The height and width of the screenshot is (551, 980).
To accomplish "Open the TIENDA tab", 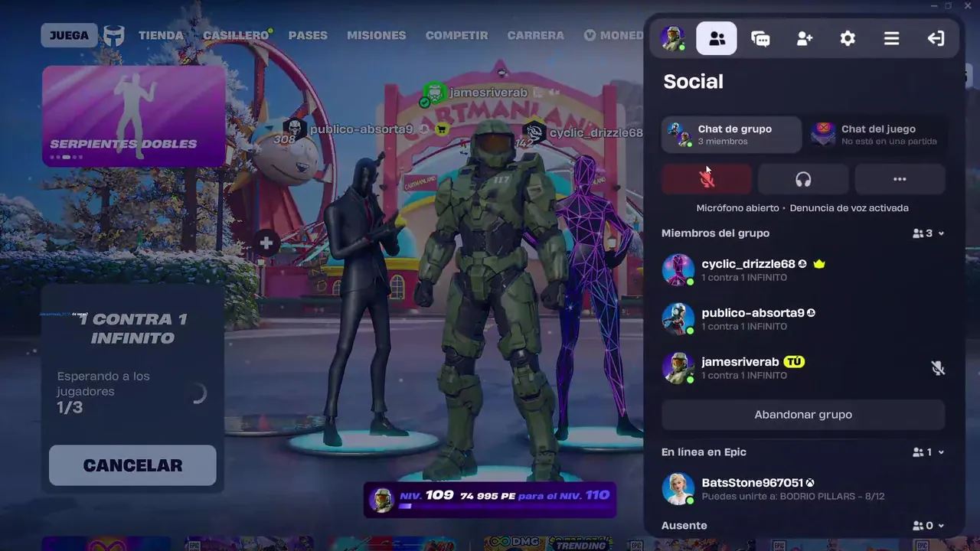I will [x=161, y=35].
